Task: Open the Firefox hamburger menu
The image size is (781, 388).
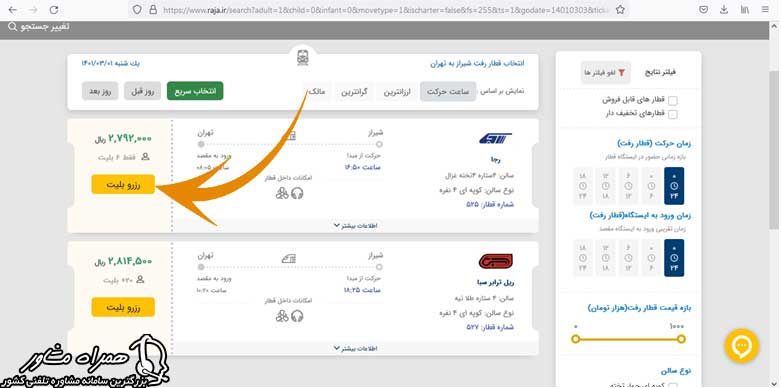Action: [x=765, y=9]
